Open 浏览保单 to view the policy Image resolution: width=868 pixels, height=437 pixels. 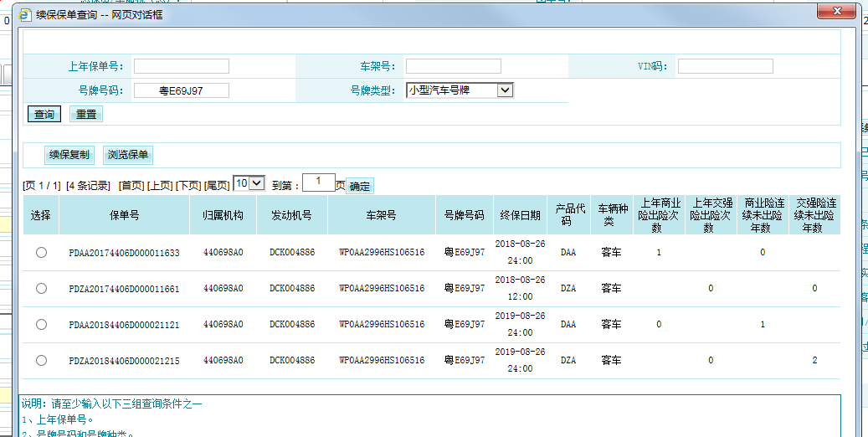pyautogui.click(x=128, y=155)
